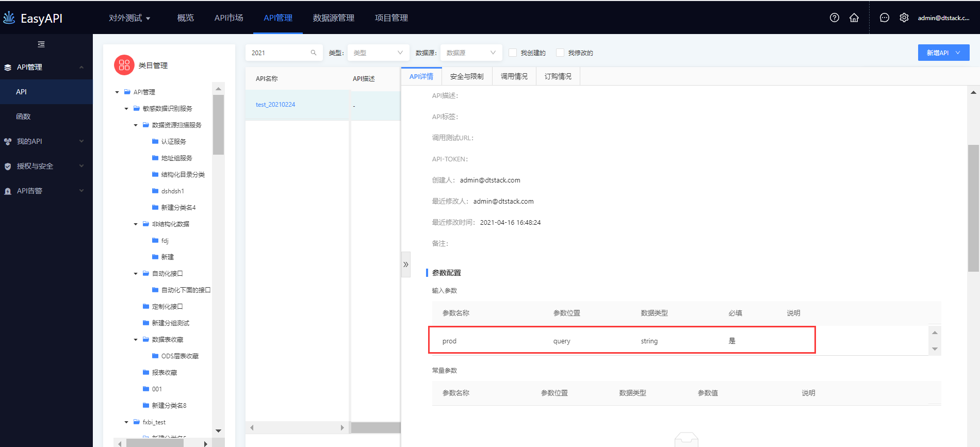Click the detail panel vertical scrollbar thumb
Viewport: 980px width, 447px height.
click(x=973, y=208)
